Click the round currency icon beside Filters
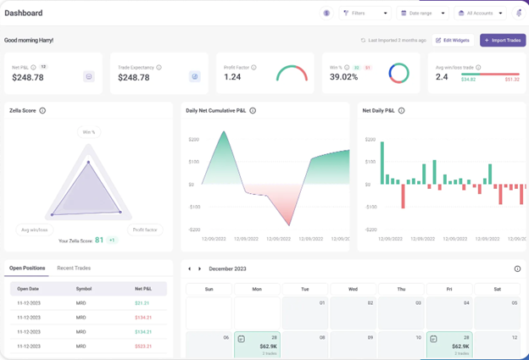This screenshot has height=360, width=529. pyautogui.click(x=326, y=13)
